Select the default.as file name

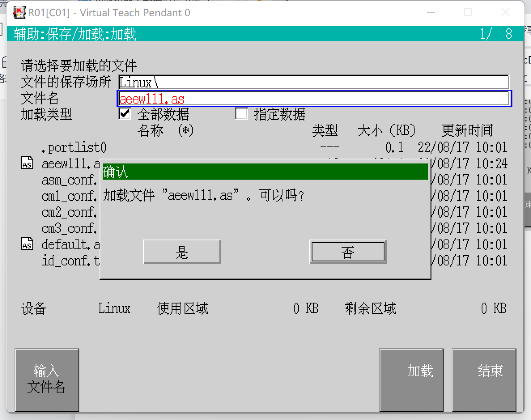(70, 244)
